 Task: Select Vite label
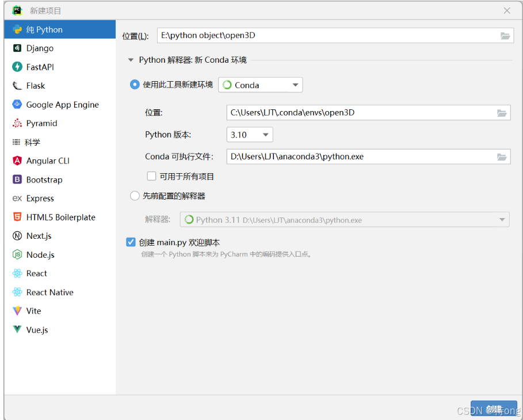[x=34, y=311]
